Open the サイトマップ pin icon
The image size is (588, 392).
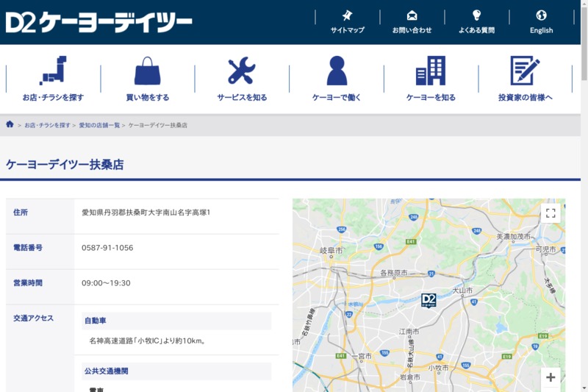tap(347, 15)
